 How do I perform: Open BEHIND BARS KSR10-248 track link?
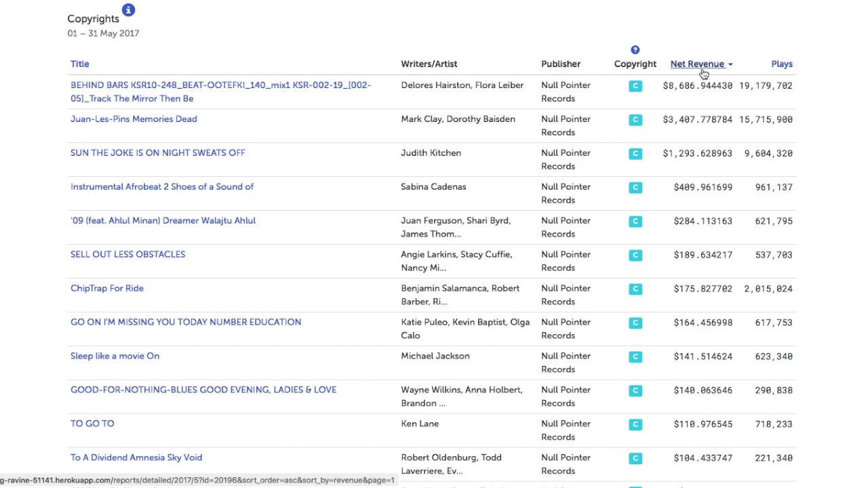tap(220, 91)
